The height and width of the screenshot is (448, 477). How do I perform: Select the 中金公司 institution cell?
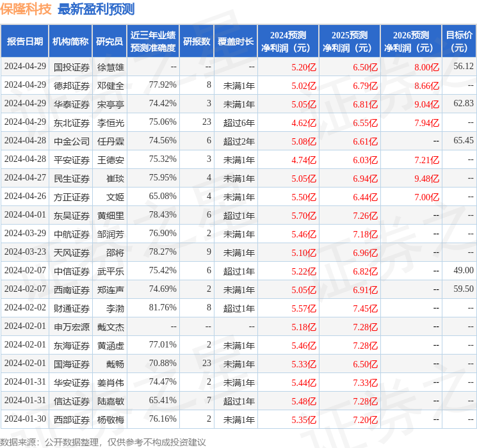tap(72, 141)
